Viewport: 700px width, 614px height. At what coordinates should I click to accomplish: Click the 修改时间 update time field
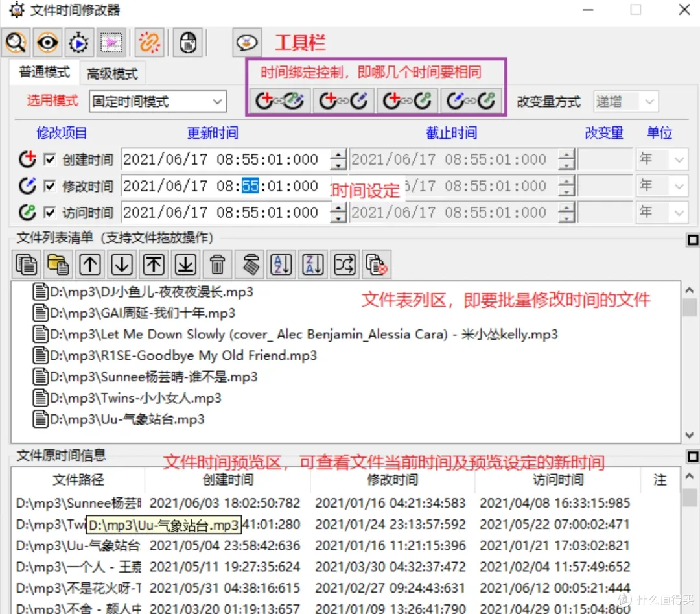click(226, 186)
